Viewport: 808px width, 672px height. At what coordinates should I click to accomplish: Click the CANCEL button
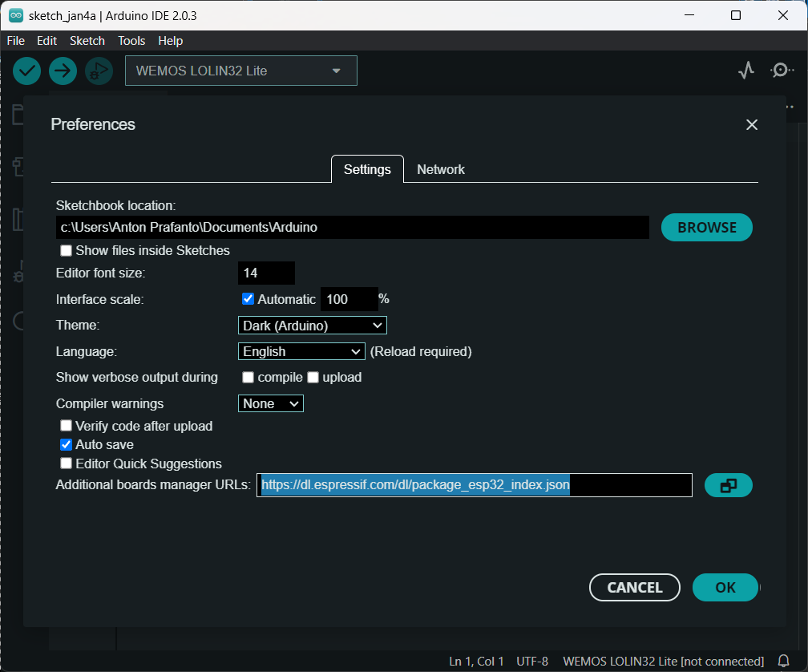coord(634,588)
